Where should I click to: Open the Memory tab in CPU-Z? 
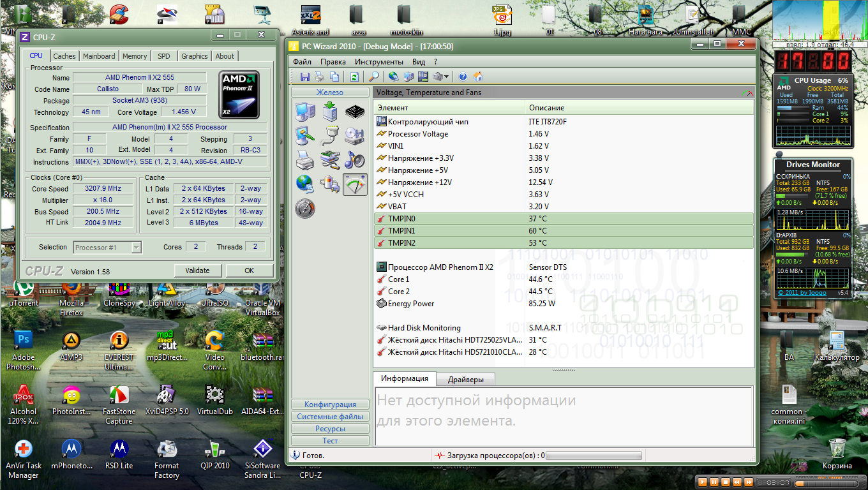tap(135, 56)
